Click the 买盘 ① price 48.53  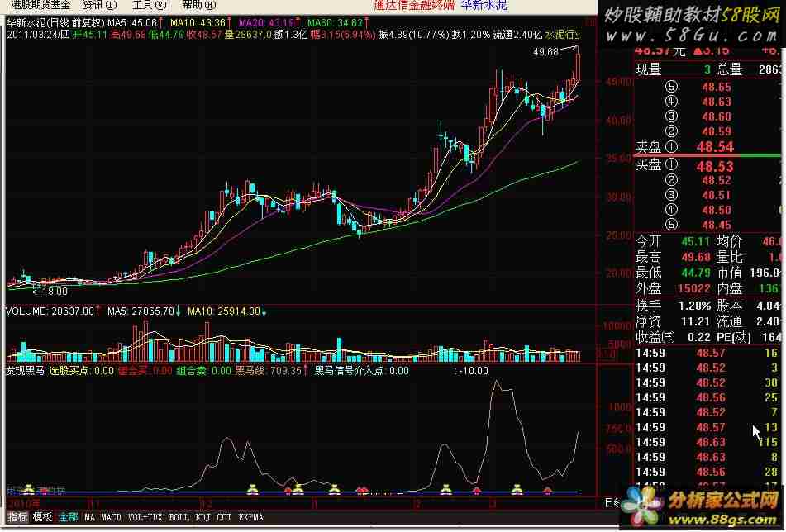pos(715,166)
